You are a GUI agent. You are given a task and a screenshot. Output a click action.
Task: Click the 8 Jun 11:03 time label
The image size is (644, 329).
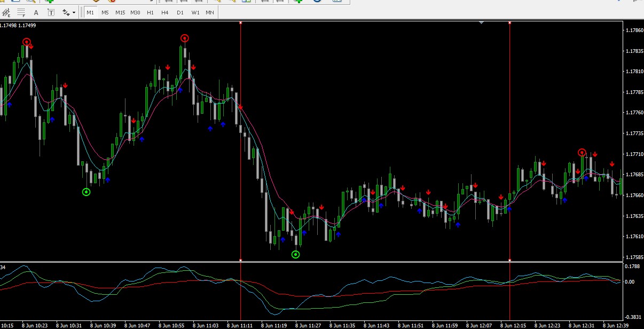click(x=206, y=325)
